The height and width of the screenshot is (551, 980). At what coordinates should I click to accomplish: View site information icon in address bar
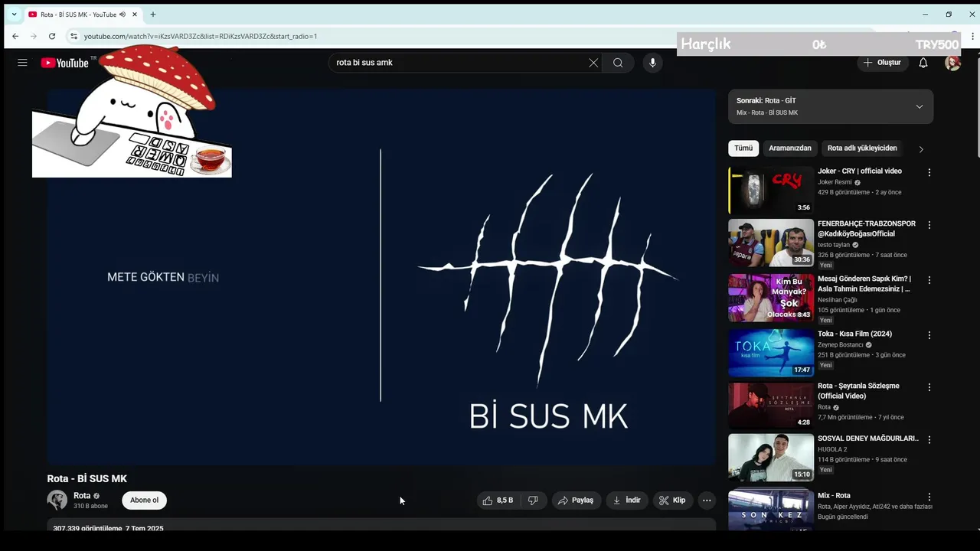73,36
